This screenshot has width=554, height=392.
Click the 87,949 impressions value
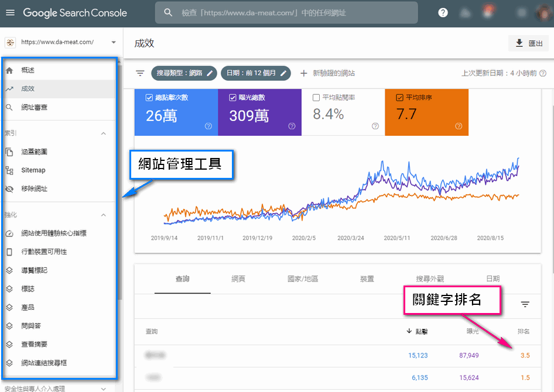[469, 355]
